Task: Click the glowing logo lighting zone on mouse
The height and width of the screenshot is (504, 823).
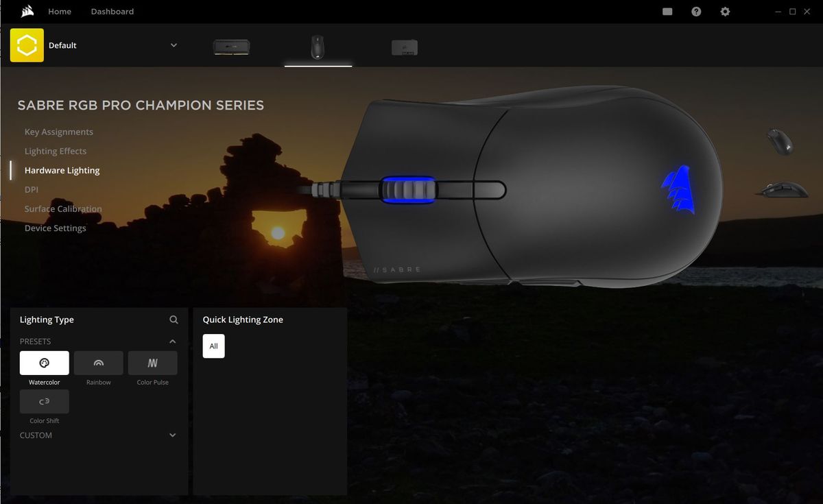Action: [x=679, y=190]
